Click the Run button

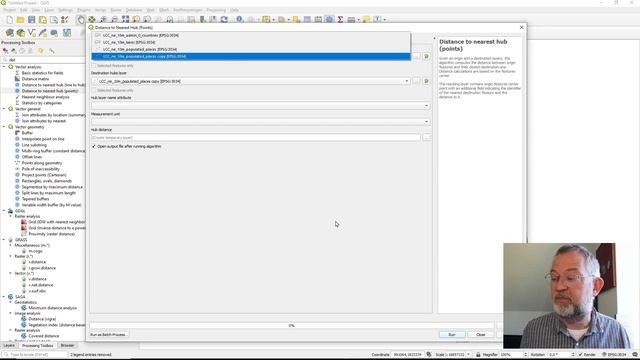(452, 335)
